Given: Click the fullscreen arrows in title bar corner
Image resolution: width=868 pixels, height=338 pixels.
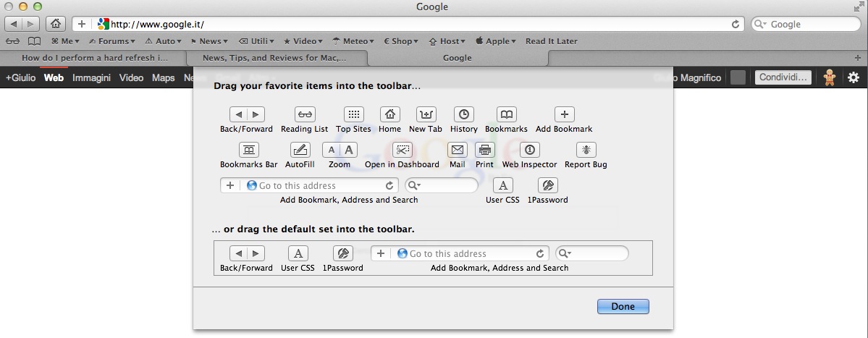Looking at the screenshot, I should point(859,7).
